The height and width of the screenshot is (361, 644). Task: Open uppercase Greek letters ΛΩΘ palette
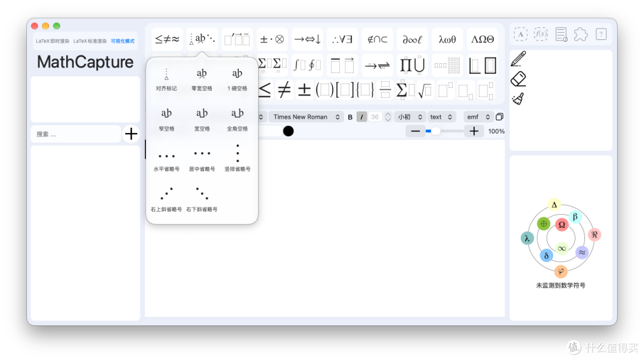482,39
